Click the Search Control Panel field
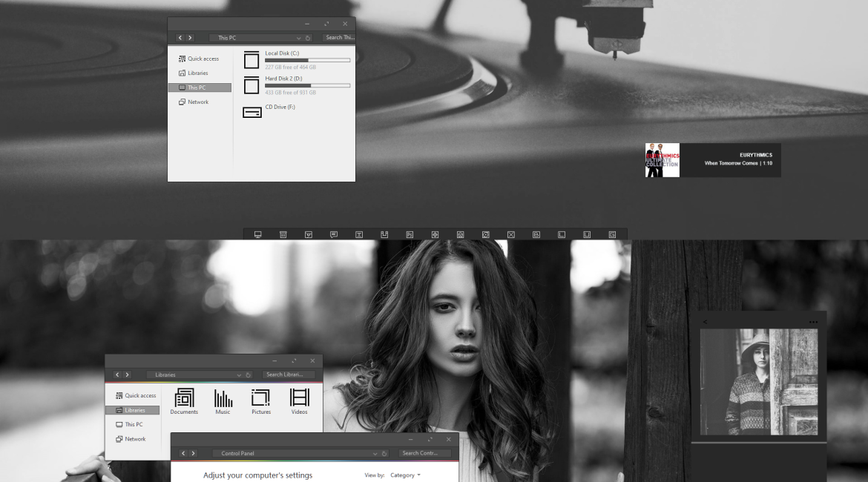Screen dimensions: 868x482 click(x=424, y=453)
